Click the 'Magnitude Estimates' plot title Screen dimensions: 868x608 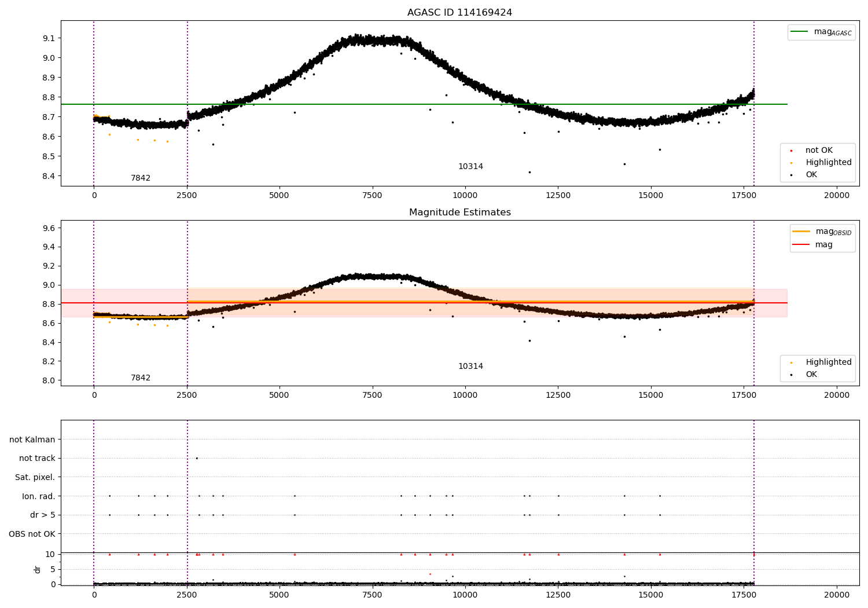click(459, 213)
